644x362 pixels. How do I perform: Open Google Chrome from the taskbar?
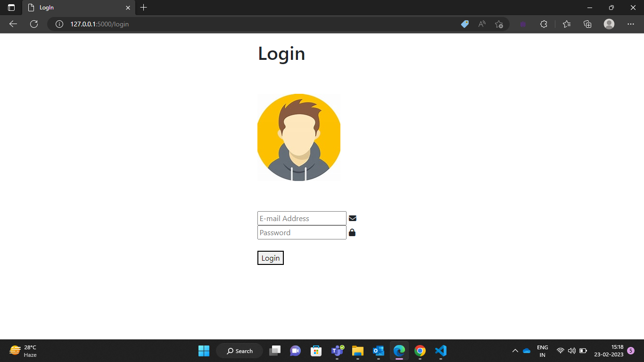click(420, 351)
